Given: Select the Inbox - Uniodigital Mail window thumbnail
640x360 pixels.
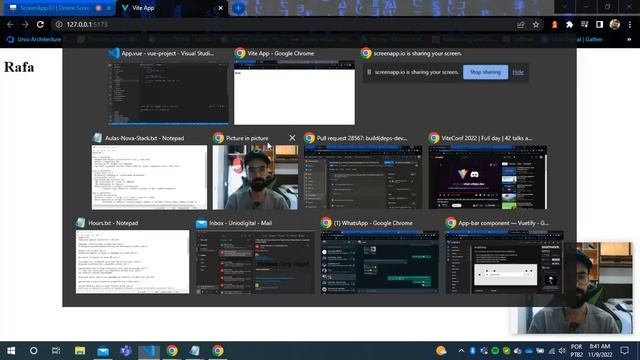Looking at the screenshot, I should (255, 262).
